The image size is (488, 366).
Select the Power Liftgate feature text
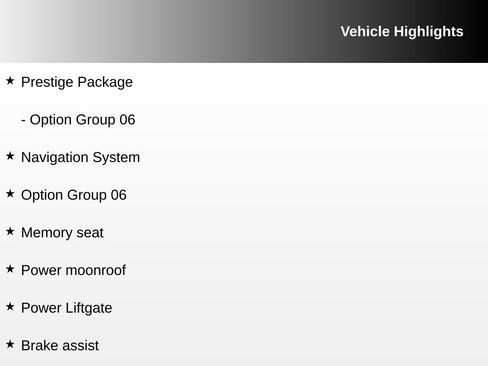66,308
